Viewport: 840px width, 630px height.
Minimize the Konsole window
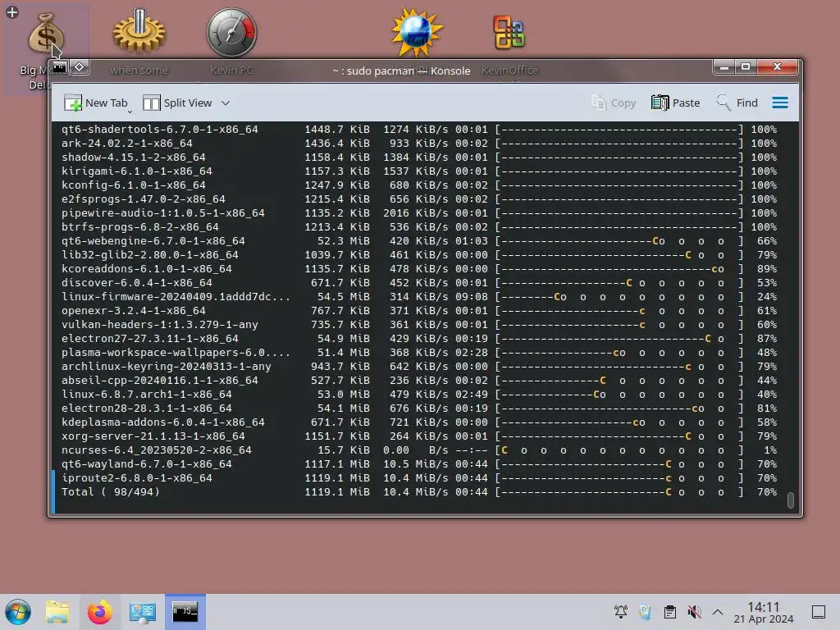(x=724, y=67)
